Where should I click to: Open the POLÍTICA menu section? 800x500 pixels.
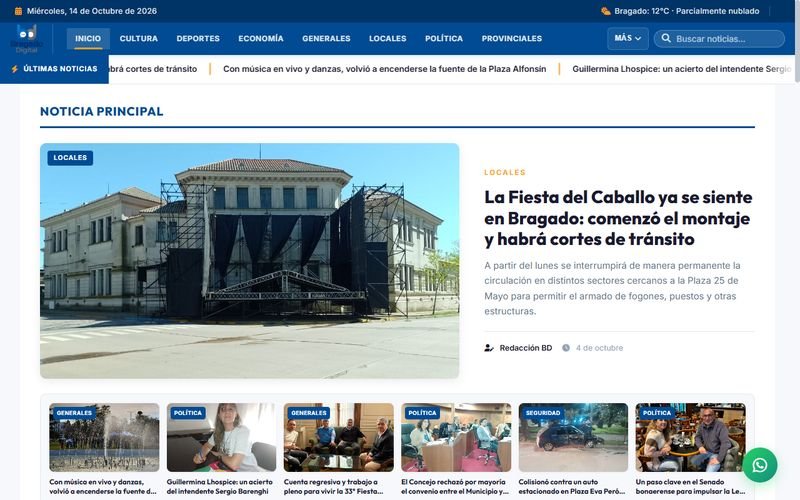click(444, 38)
